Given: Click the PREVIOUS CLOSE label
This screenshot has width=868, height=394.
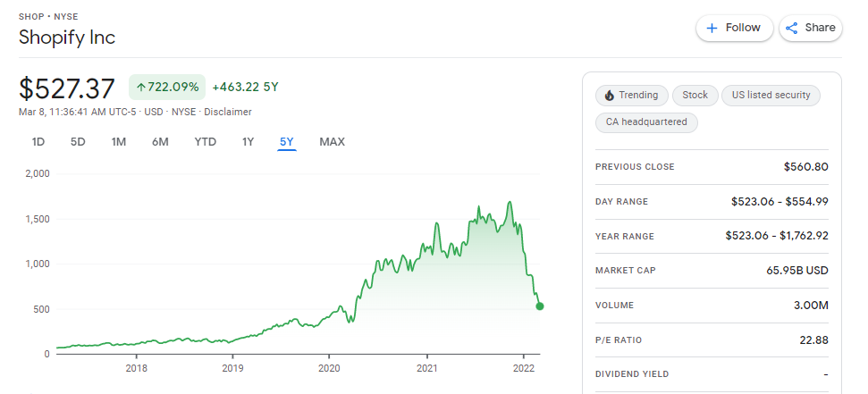Looking at the screenshot, I should coord(635,166).
